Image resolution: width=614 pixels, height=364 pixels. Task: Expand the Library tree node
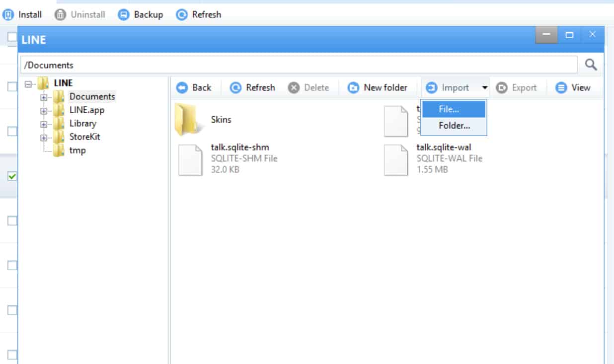coord(44,124)
